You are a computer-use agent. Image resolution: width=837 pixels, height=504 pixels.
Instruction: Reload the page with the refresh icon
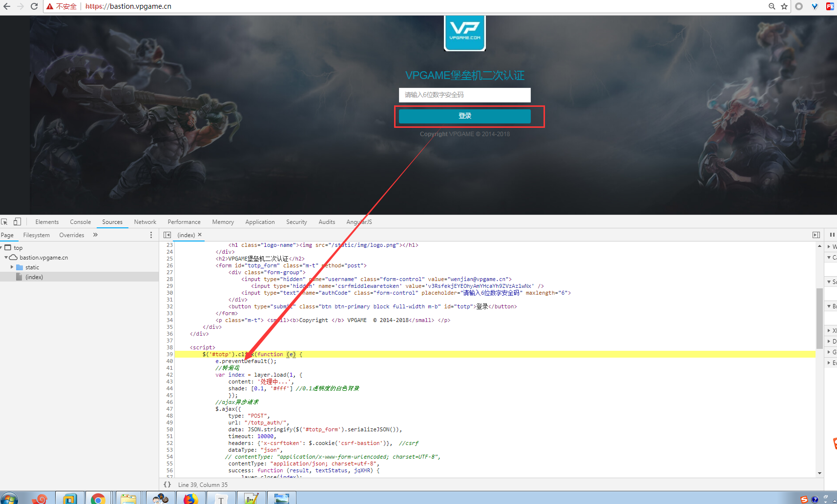point(34,6)
